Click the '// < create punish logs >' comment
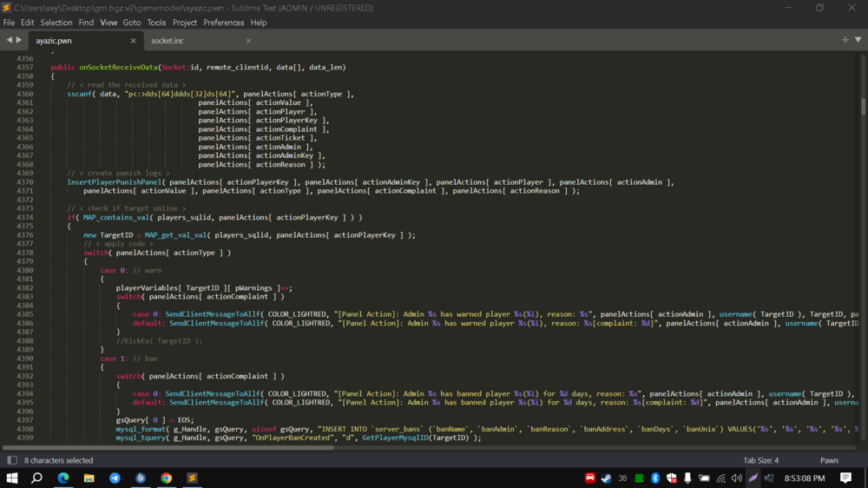The height and width of the screenshot is (488, 868). coord(118,173)
